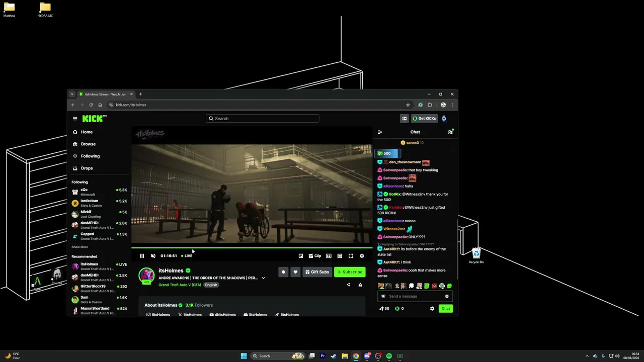Open xQc's channel from Following list

tap(99, 192)
